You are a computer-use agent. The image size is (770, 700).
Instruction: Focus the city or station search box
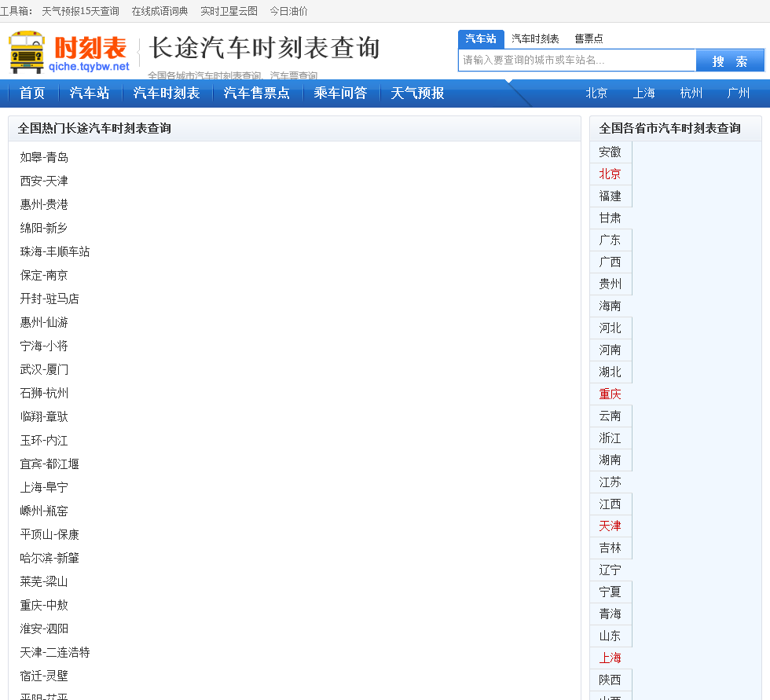point(577,60)
